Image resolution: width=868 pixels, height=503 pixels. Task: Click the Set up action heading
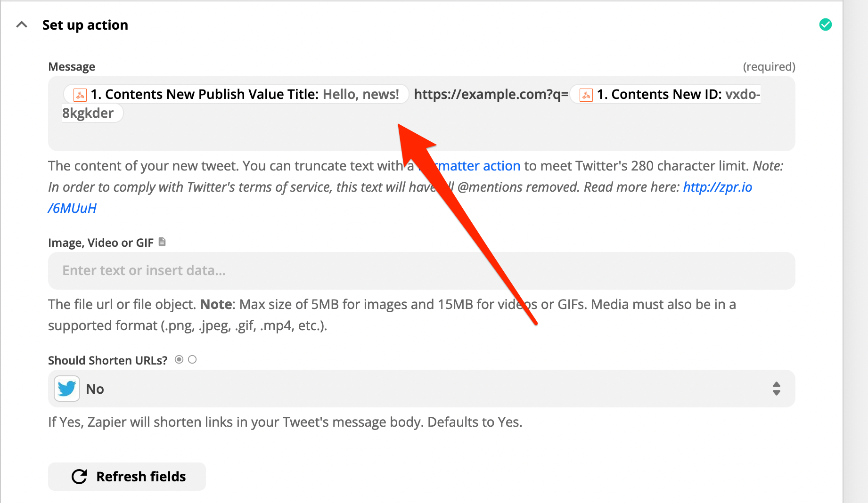point(85,25)
